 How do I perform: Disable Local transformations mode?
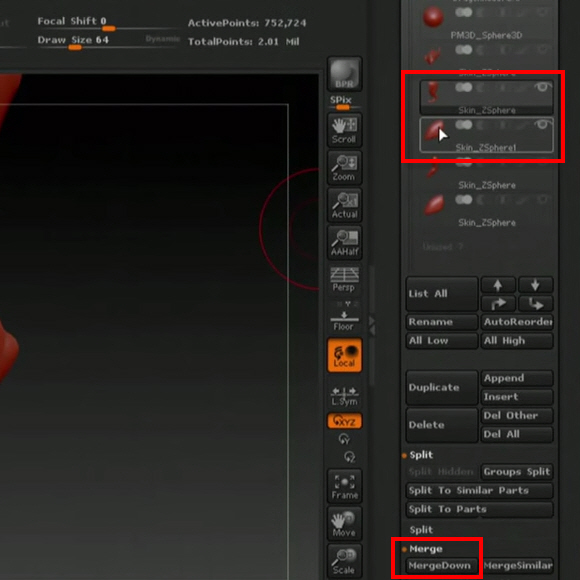point(344,355)
